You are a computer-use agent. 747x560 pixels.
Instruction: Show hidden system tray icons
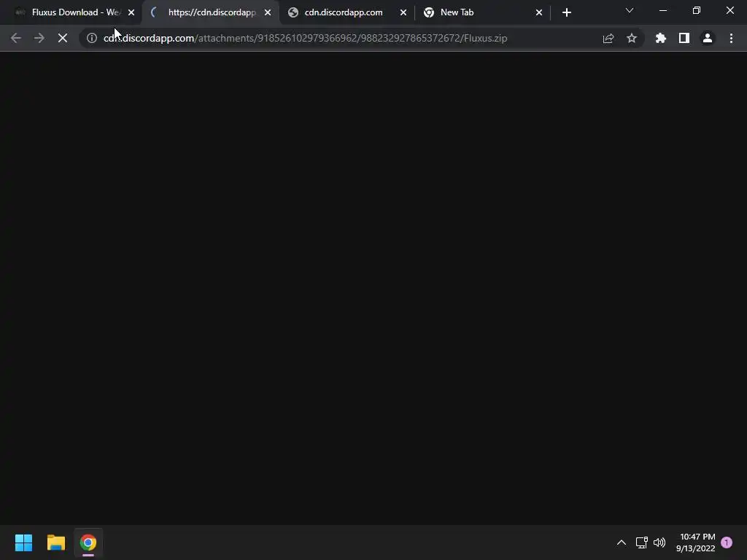(622, 542)
